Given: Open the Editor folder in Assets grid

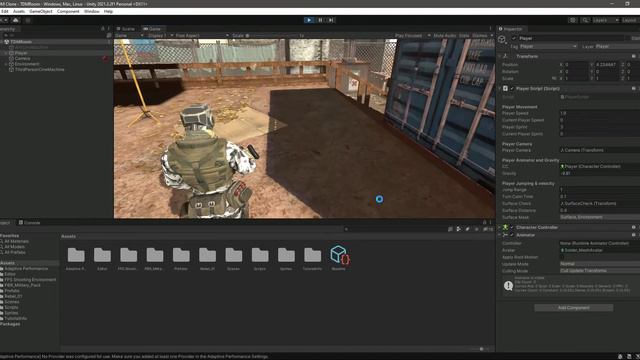Looking at the screenshot, I should tap(102, 255).
